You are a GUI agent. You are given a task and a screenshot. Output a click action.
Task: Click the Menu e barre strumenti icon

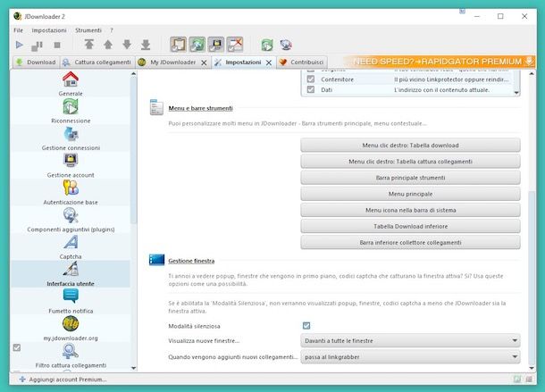[156, 106]
